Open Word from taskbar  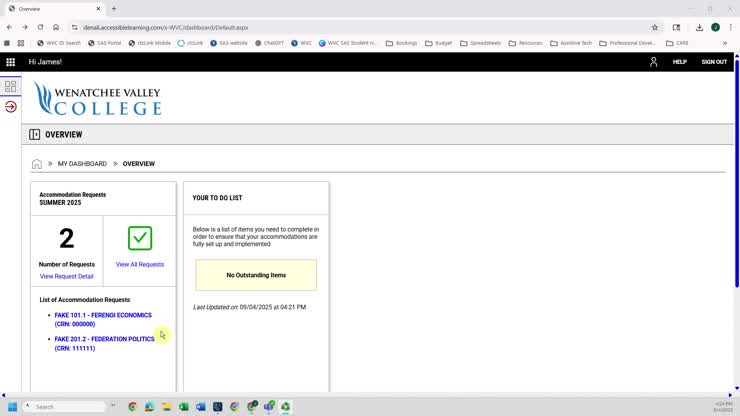click(x=200, y=407)
